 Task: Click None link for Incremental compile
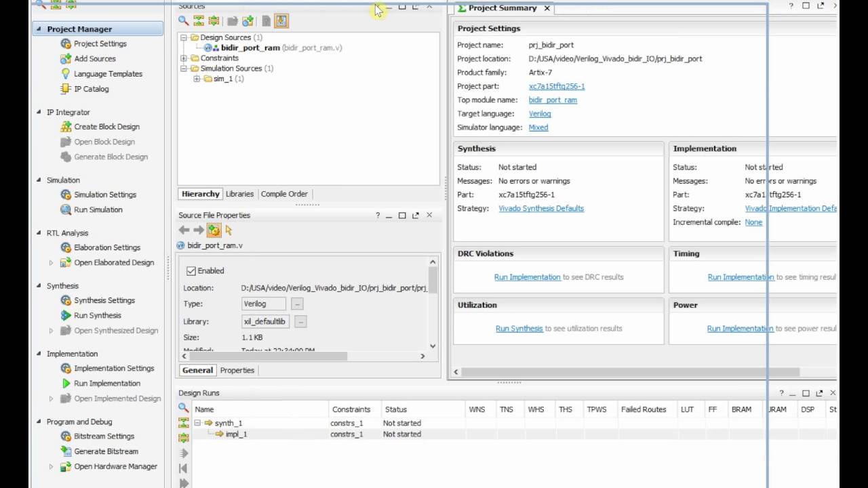pyautogui.click(x=753, y=222)
